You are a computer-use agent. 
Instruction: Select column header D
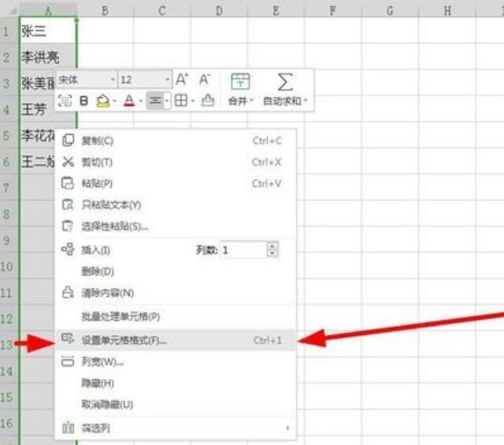click(219, 11)
